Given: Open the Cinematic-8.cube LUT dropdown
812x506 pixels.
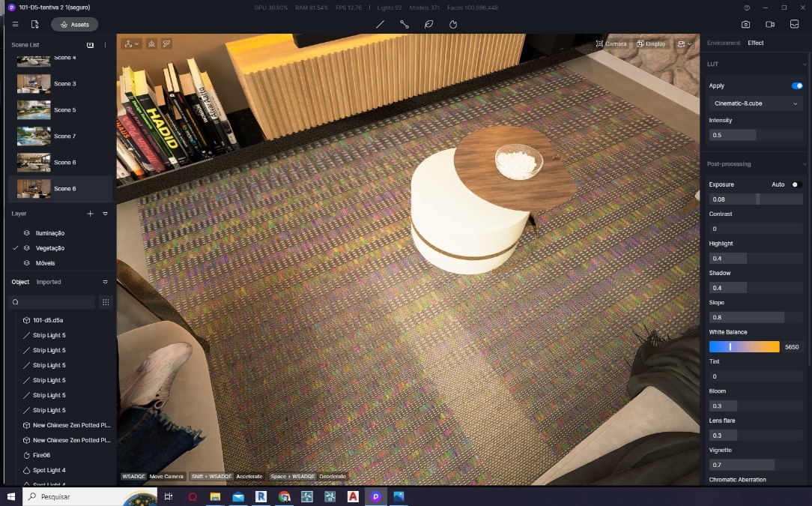Looking at the screenshot, I should click(x=755, y=103).
